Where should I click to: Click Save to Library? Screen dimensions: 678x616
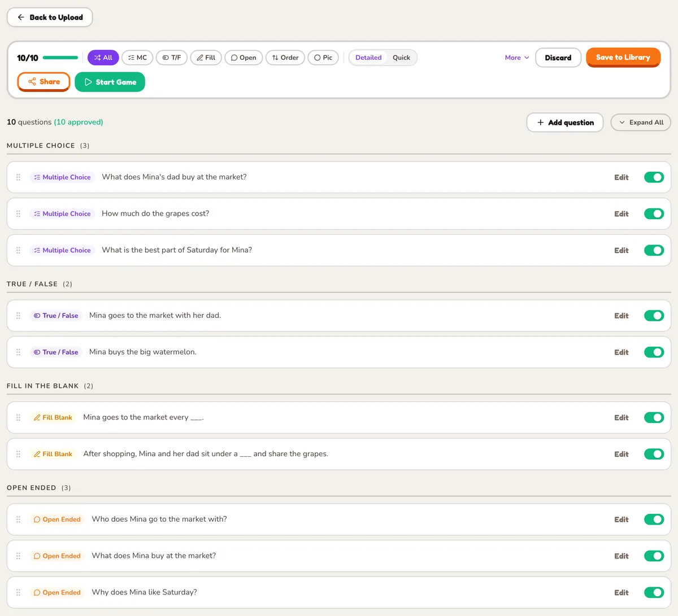coord(623,57)
